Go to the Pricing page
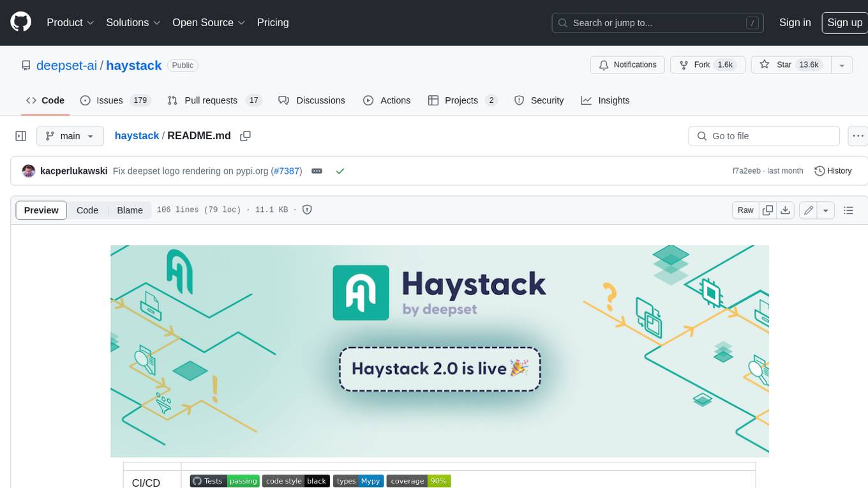Viewport: 868px width, 488px height. click(273, 22)
